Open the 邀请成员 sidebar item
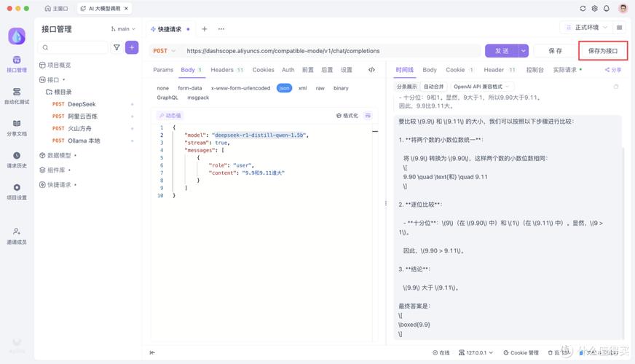 tap(17, 236)
